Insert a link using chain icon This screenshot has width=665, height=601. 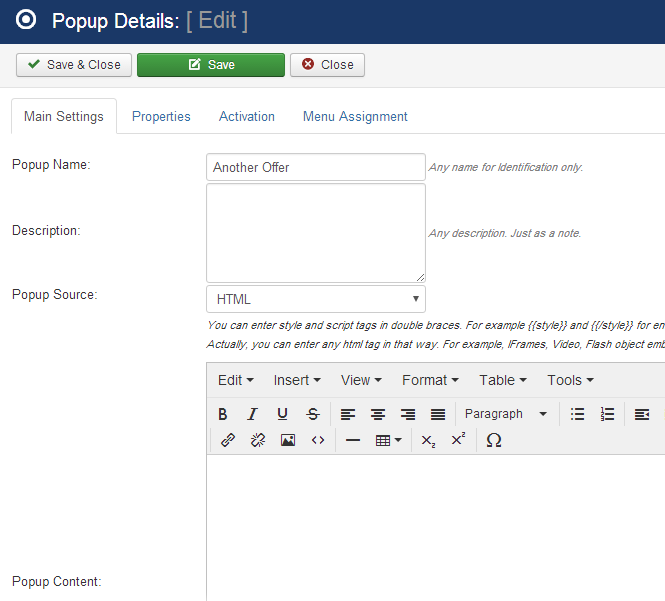[x=227, y=440]
